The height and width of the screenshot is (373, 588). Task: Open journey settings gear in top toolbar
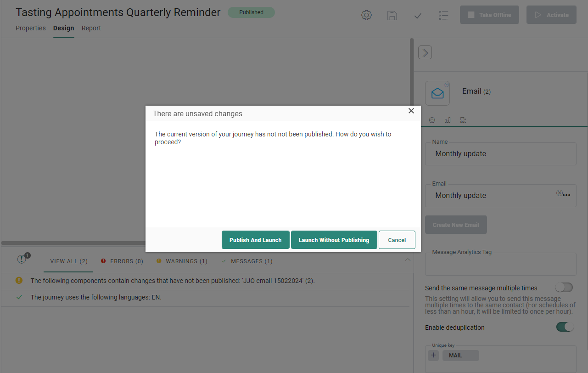click(366, 15)
